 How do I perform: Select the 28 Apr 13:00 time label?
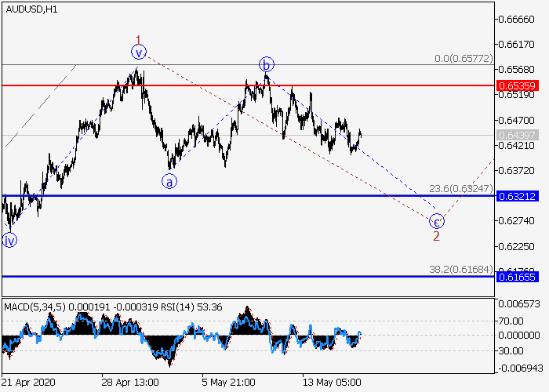point(130,382)
